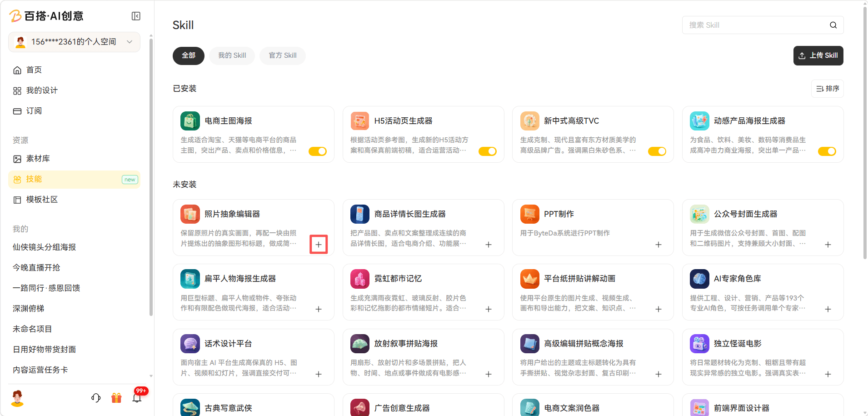
Task: Open 模板社区 in the sidebar
Action: click(74, 200)
